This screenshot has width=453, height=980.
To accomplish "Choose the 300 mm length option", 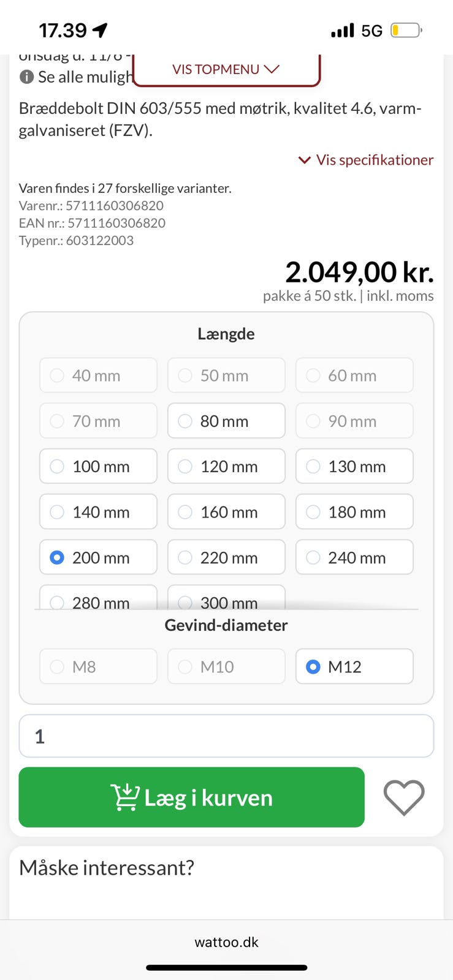I will pyautogui.click(x=226, y=600).
